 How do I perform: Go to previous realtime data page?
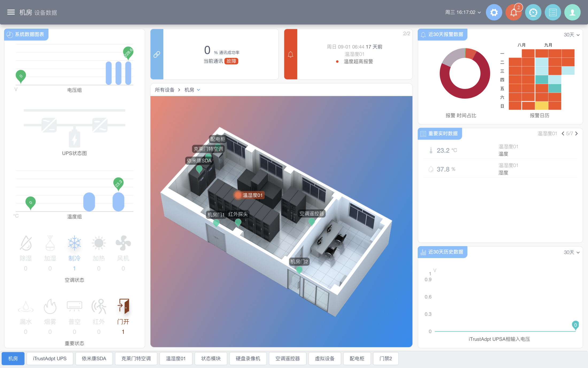563,134
